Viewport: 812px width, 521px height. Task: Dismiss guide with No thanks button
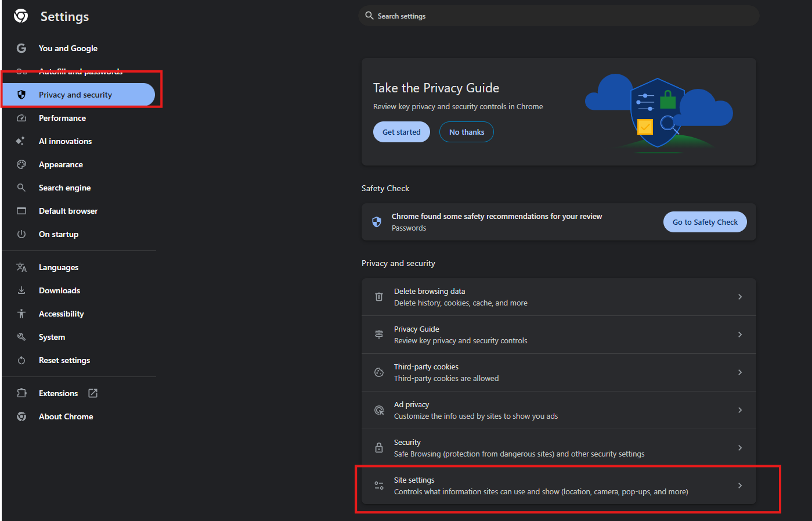tap(467, 132)
